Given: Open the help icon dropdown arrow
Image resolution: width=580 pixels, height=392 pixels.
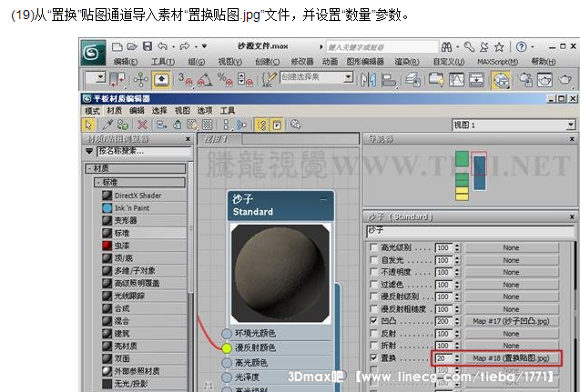Looking at the screenshot, I should (533, 47).
